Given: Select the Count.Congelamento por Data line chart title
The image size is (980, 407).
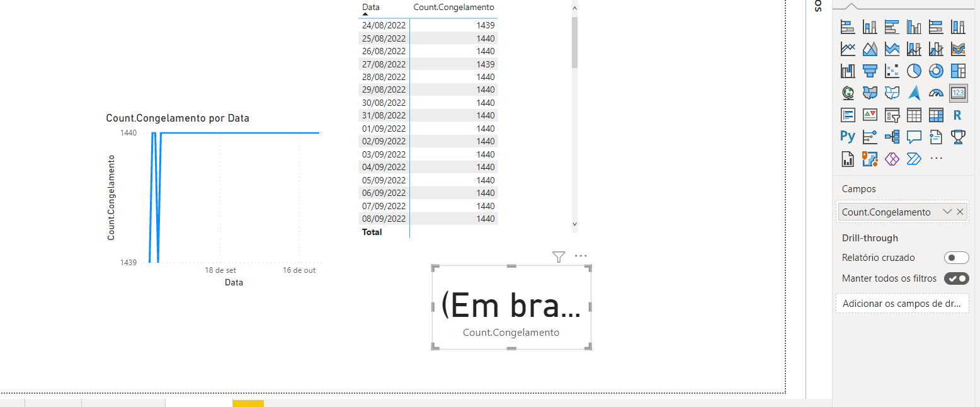Looking at the screenshot, I should point(178,118).
